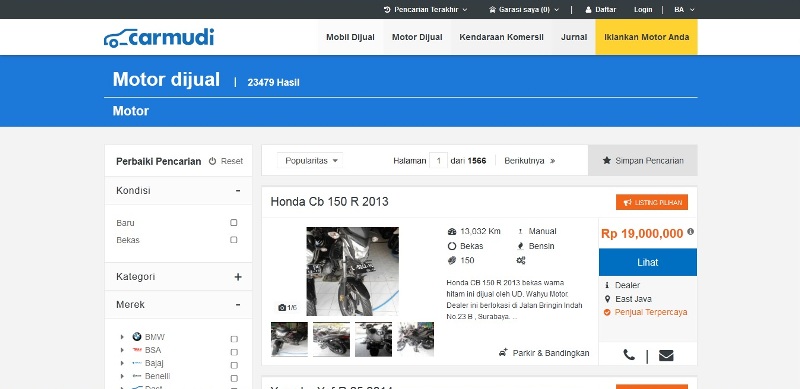This screenshot has height=389, width=800.
Task: Collapse the Merek filter section
Action: (x=238, y=305)
